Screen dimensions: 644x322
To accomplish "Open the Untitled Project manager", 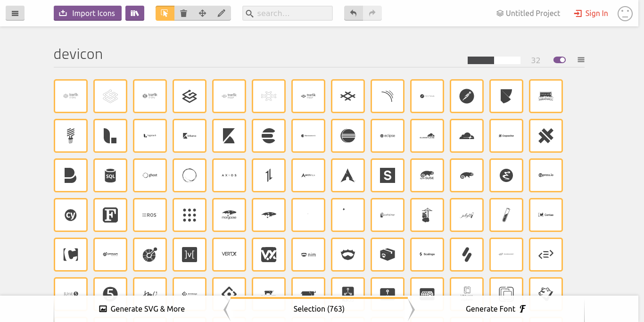I will coord(528,13).
